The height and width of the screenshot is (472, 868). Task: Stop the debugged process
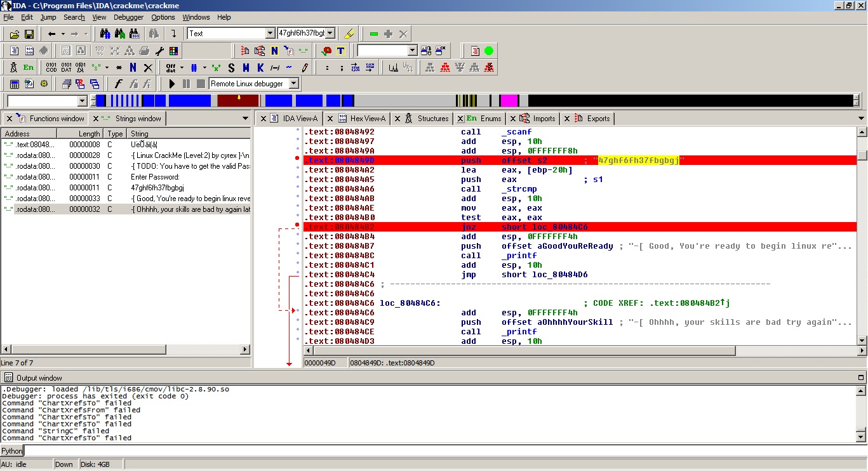[x=201, y=84]
